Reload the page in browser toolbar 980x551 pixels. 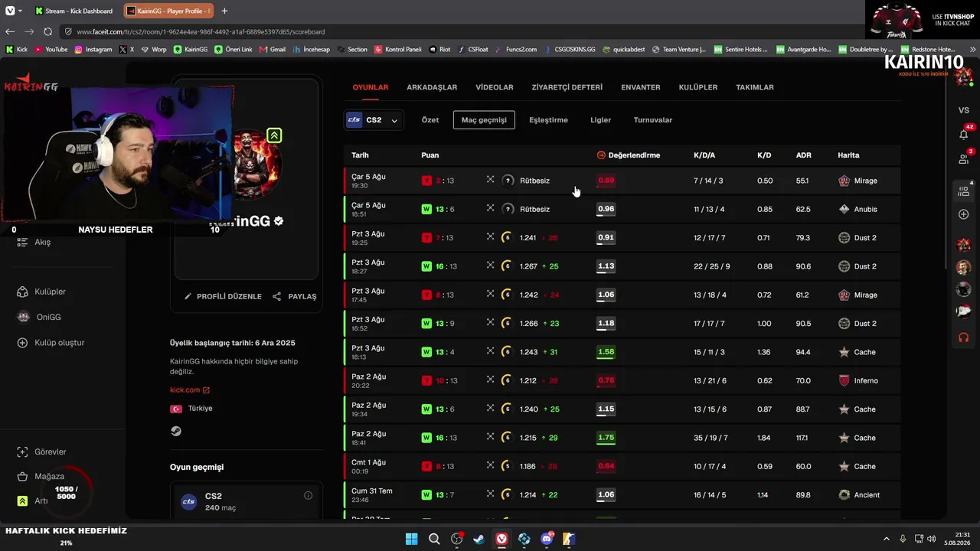[47, 31]
